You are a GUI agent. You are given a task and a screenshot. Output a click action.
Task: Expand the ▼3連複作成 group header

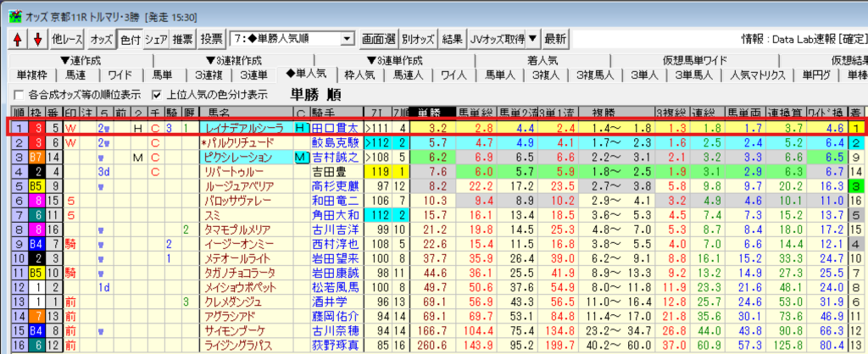tap(234, 60)
